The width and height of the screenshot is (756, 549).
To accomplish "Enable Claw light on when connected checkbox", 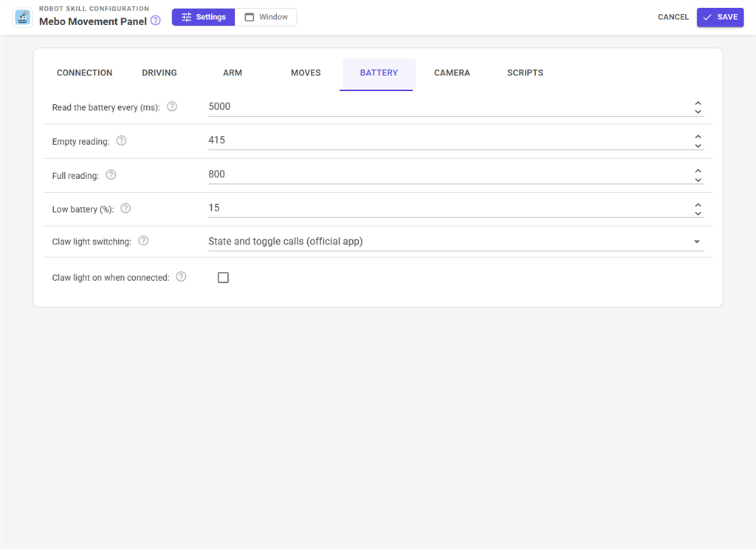I will tap(223, 277).
